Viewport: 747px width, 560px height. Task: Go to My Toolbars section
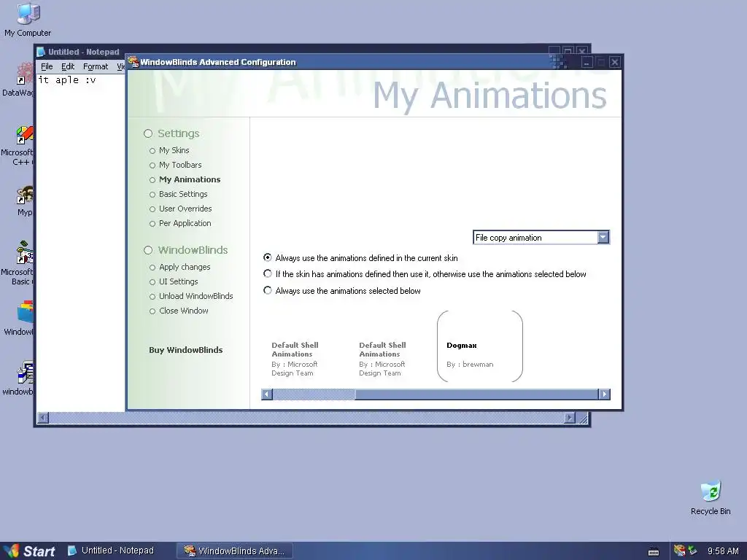(180, 165)
